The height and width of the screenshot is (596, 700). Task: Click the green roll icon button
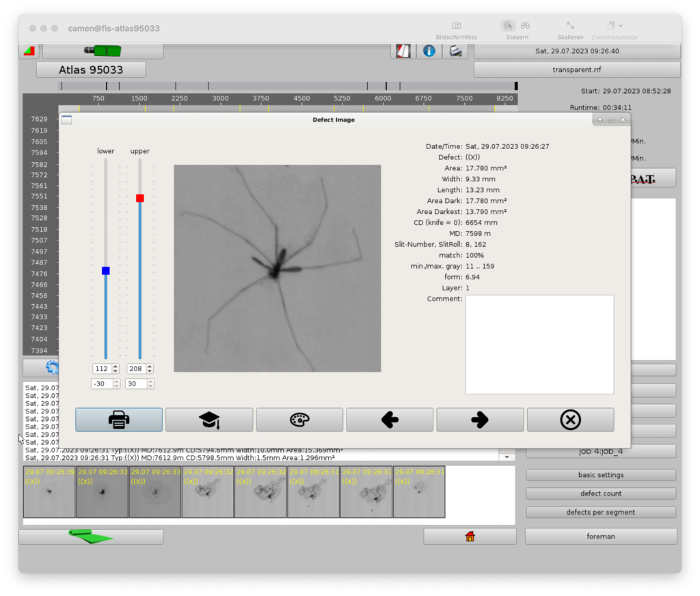90,537
